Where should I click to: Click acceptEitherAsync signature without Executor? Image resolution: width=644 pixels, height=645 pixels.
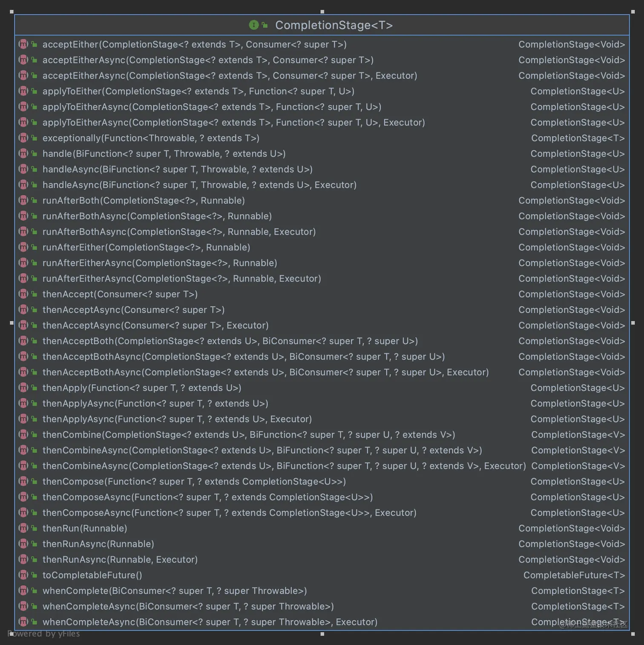(x=208, y=60)
